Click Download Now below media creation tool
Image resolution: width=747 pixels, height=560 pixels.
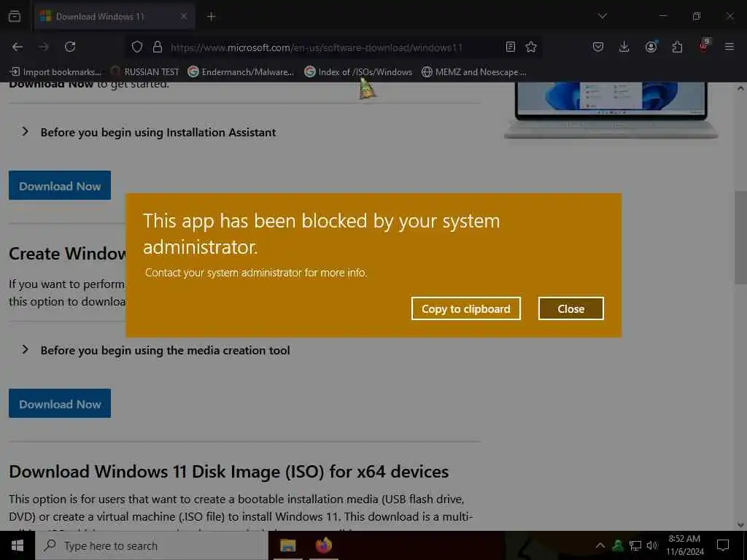(60, 403)
